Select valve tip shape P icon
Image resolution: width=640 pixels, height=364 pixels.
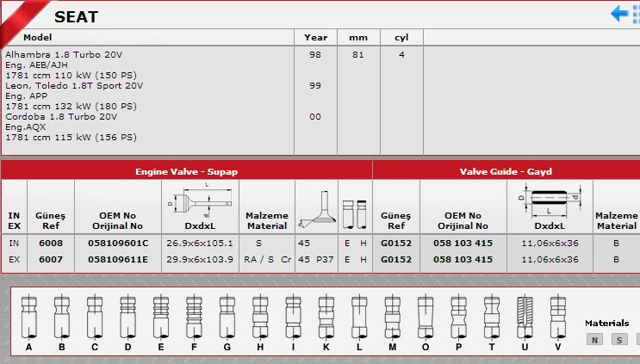(458, 318)
